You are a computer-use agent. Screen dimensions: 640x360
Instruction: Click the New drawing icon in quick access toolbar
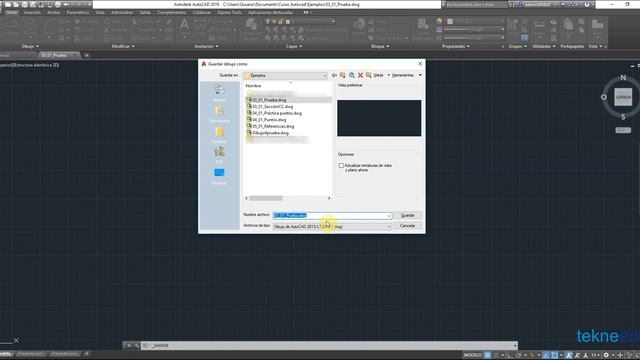tap(8, 4)
